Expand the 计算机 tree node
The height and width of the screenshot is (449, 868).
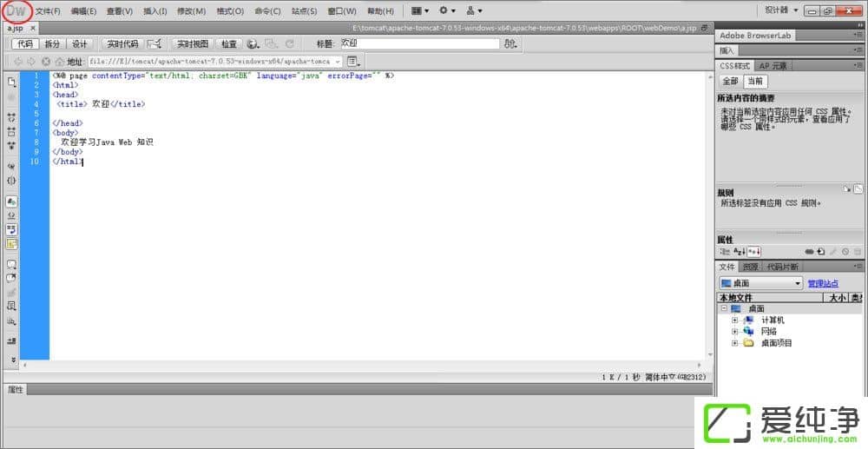[x=734, y=320]
